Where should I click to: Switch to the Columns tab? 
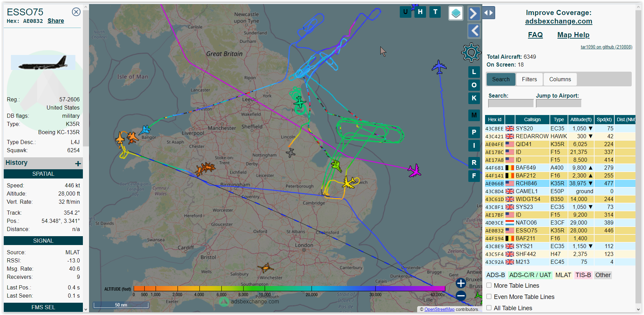pos(560,79)
